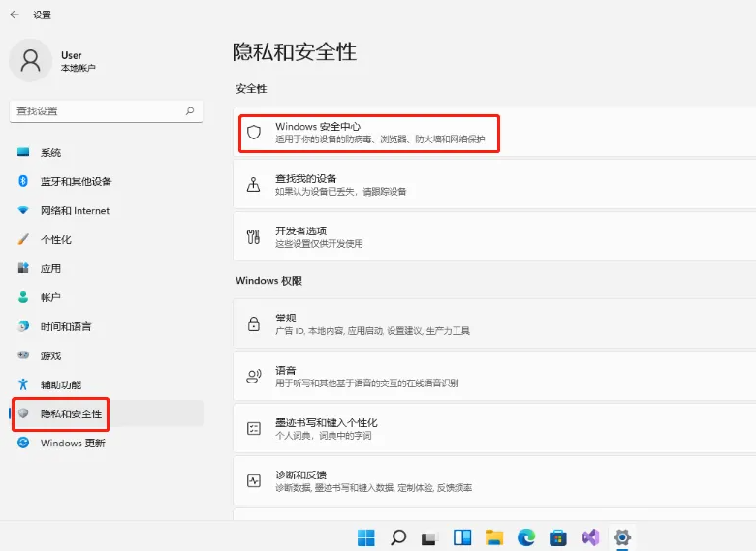Click the search magnifier in settings box

pos(190,111)
